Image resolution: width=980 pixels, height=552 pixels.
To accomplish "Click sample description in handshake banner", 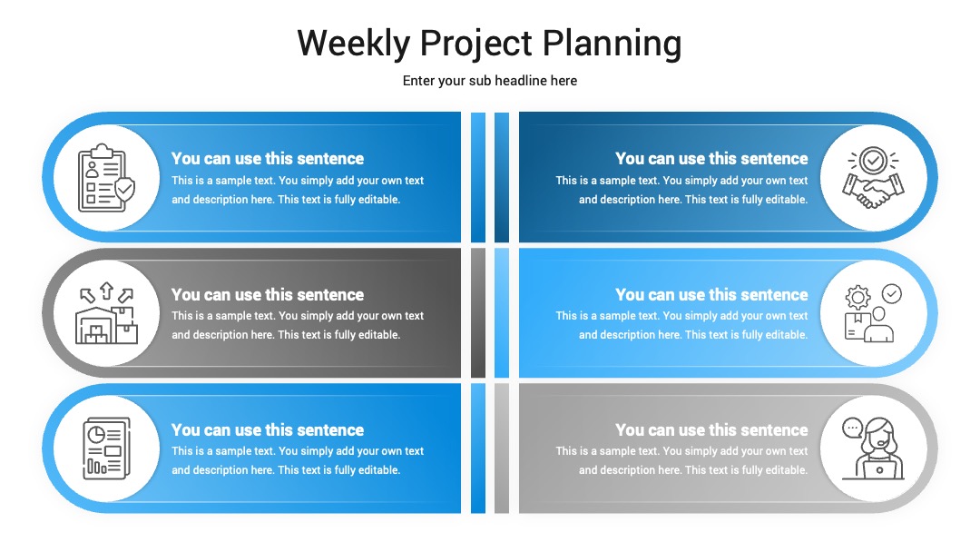I will coord(681,190).
